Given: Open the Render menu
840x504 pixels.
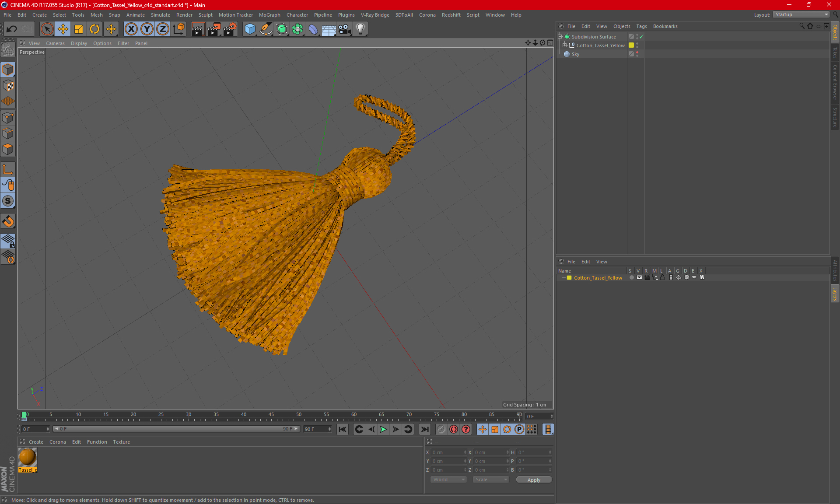Looking at the screenshot, I should [x=184, y=15].
